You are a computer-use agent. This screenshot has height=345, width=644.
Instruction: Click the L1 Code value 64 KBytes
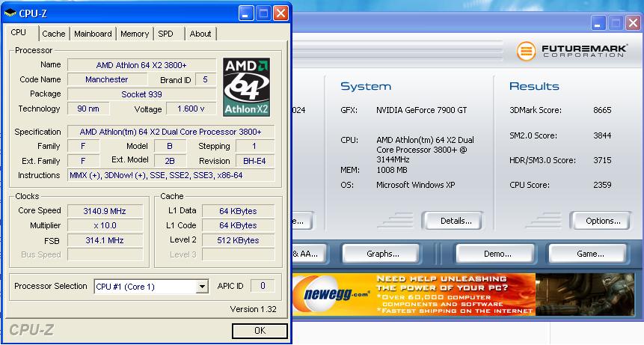pos(238,225)
